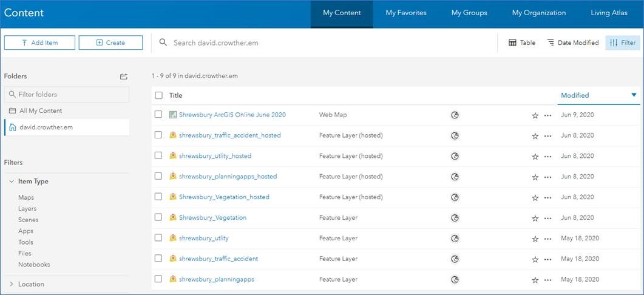Open the My Organization tab
Screen dimensions: 644x295
tap(539, 14)
